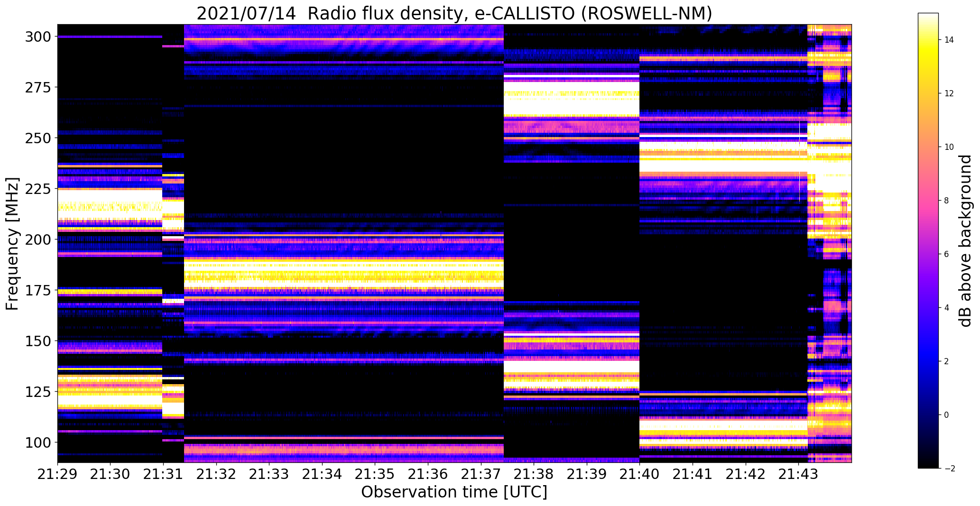Click the colorbar tick label 2
The height and width of the screenshot is (506, 980).
[947, 361]
